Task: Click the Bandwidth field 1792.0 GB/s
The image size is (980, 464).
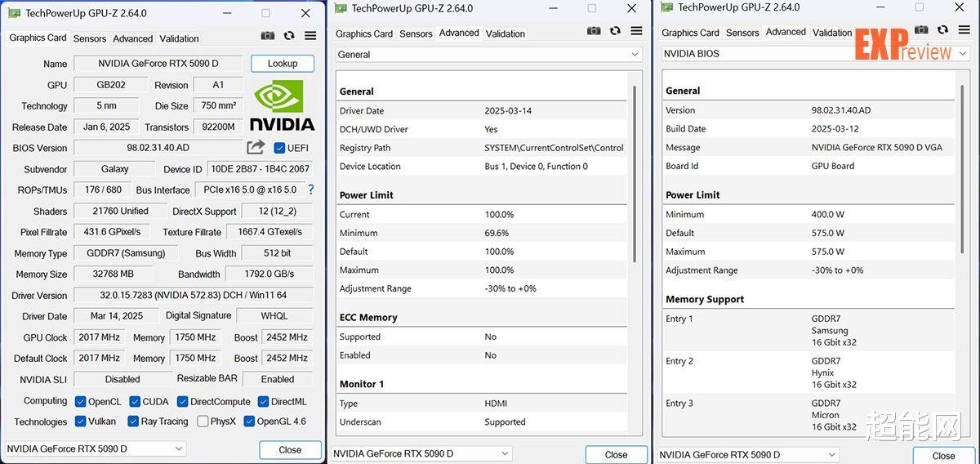Action: pos(269,274)
